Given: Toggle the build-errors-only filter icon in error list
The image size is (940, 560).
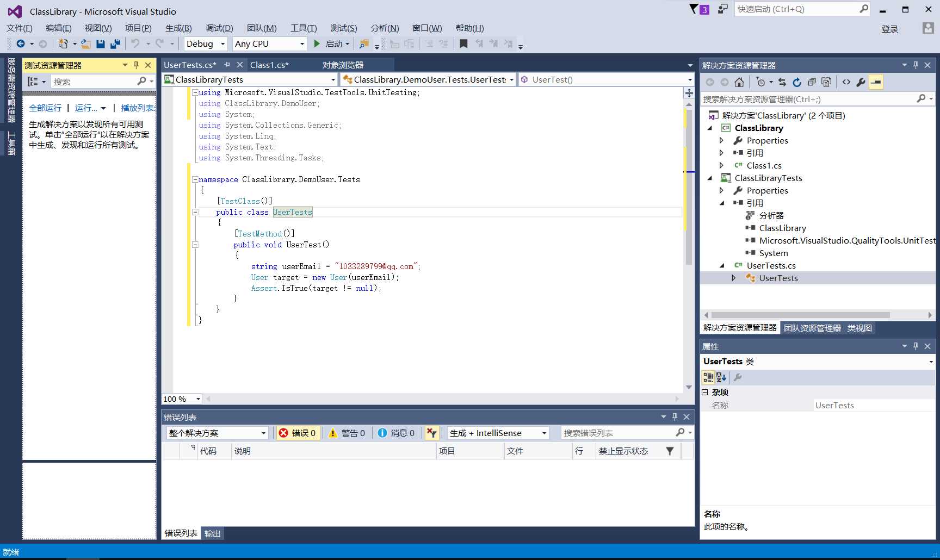Looking at the screenshot, I should [x=432, y=433].
